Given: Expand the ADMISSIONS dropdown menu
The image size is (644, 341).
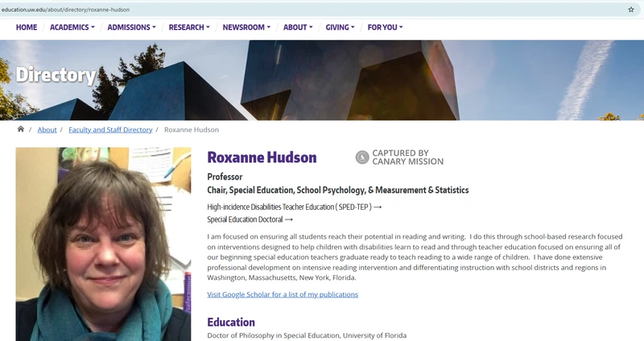Looking at the screenshot, I should pos(131,27).
